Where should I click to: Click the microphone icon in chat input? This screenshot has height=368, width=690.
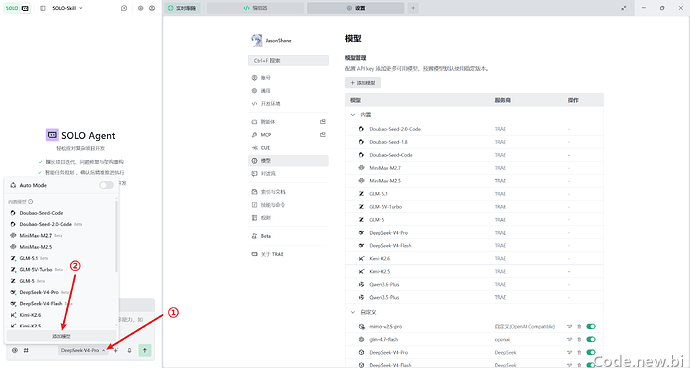(129, 350)
